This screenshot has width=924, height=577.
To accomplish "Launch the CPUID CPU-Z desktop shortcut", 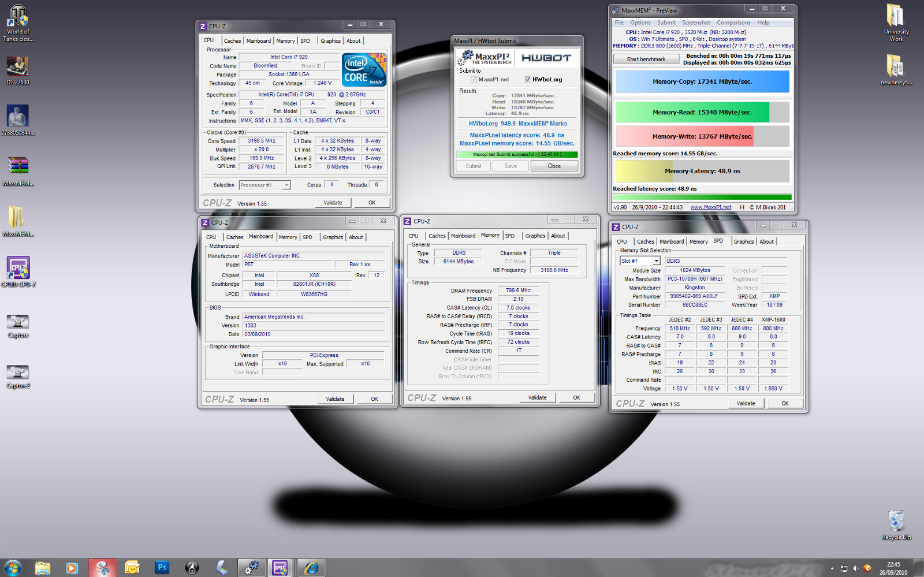I will coord(18,272).
